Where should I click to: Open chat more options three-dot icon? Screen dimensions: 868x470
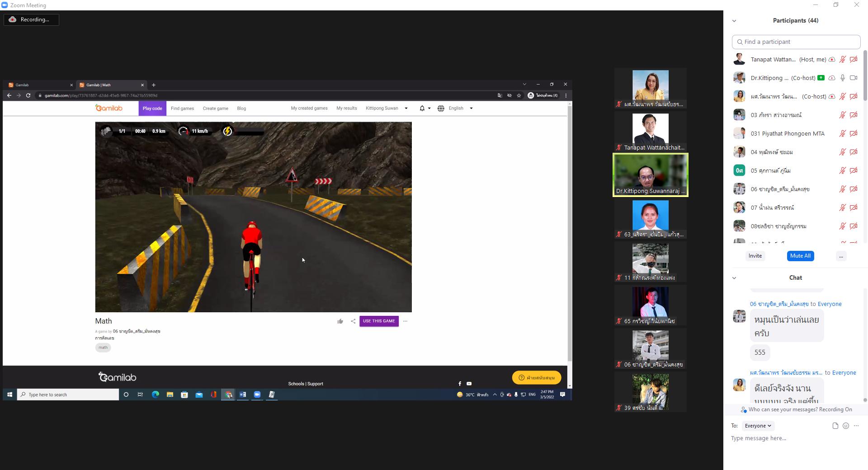pos(856,426)
